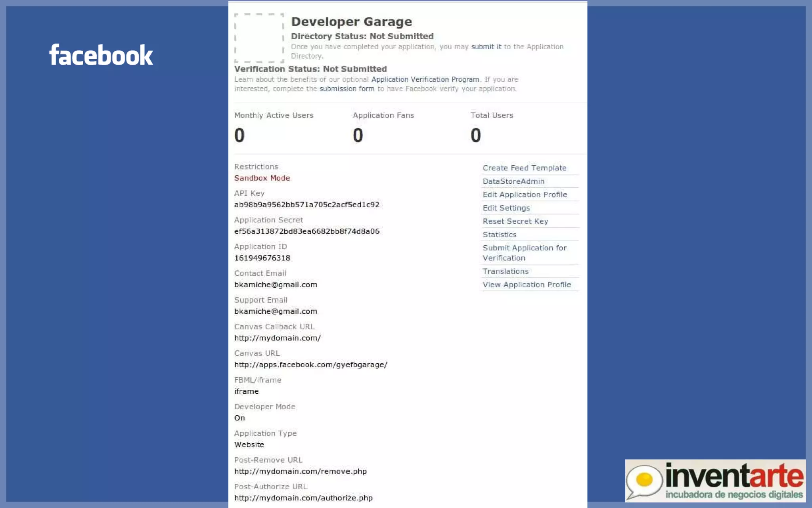
Task: Click the Application Secret value
Action: point(306,231)
